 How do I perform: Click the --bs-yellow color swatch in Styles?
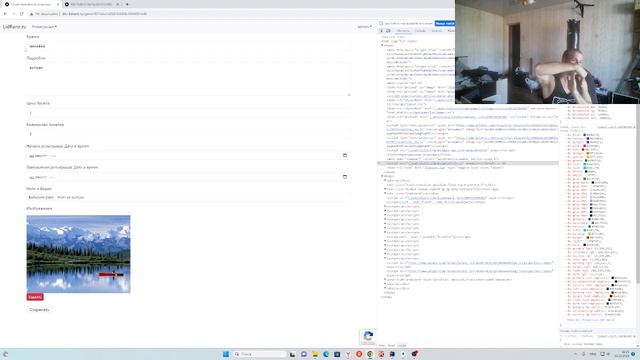pos(588,157)
